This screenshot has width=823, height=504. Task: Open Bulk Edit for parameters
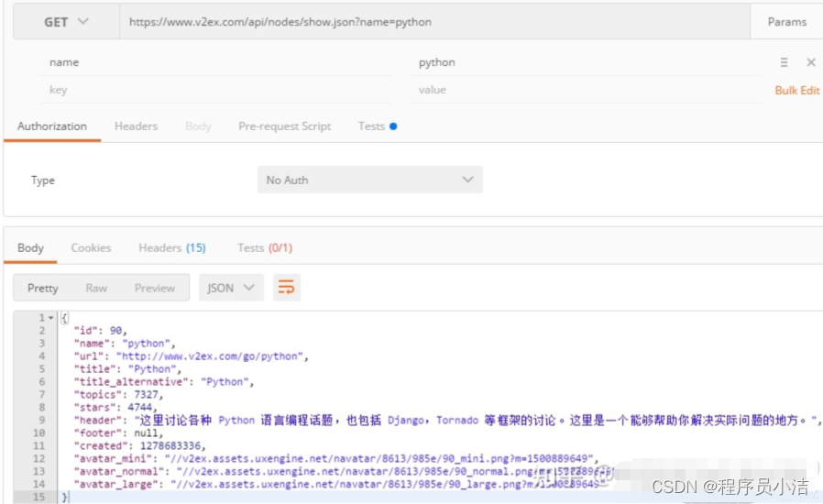[x=796, y=91]
